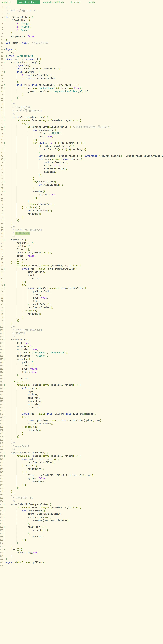Collapse the ajaxFile call at line 48
This screenshot has width=163, height=644.
click(4, 159)
